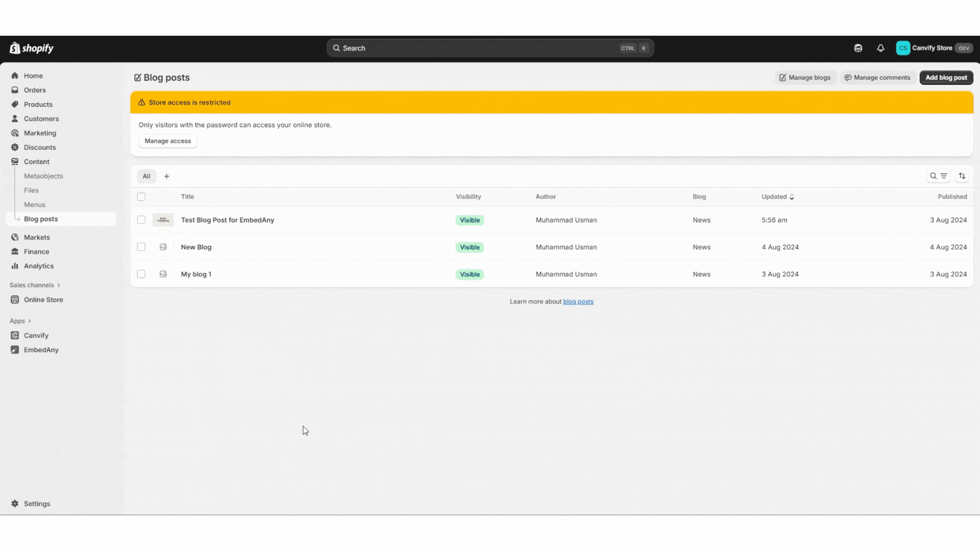The image size is (980, 551).
Task: Click the Sidekick assistant icon in top bar
Action: tap(858, 48)
